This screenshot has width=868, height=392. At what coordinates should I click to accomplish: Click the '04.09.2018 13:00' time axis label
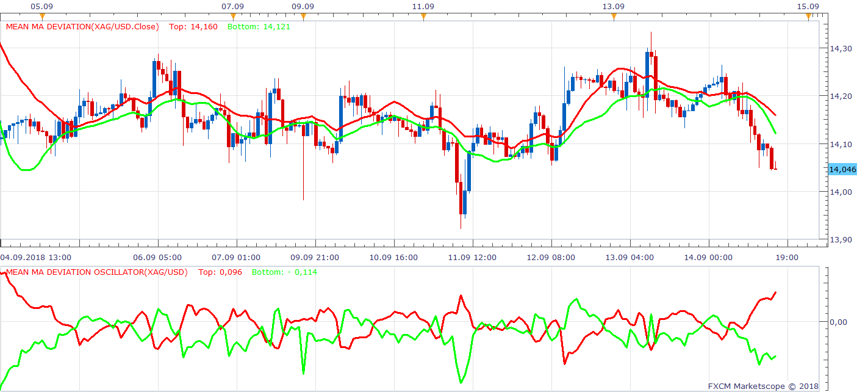[x=35, y=258]
